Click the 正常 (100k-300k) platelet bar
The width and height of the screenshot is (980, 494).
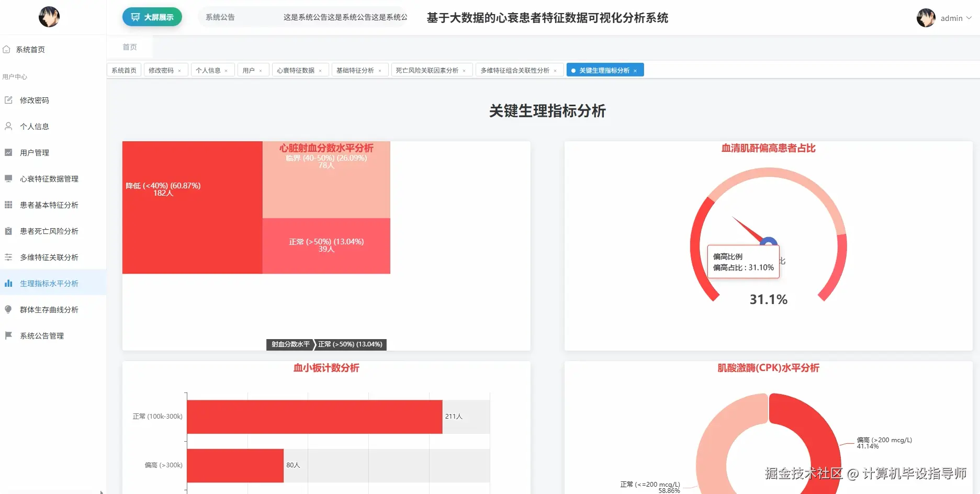314,417
